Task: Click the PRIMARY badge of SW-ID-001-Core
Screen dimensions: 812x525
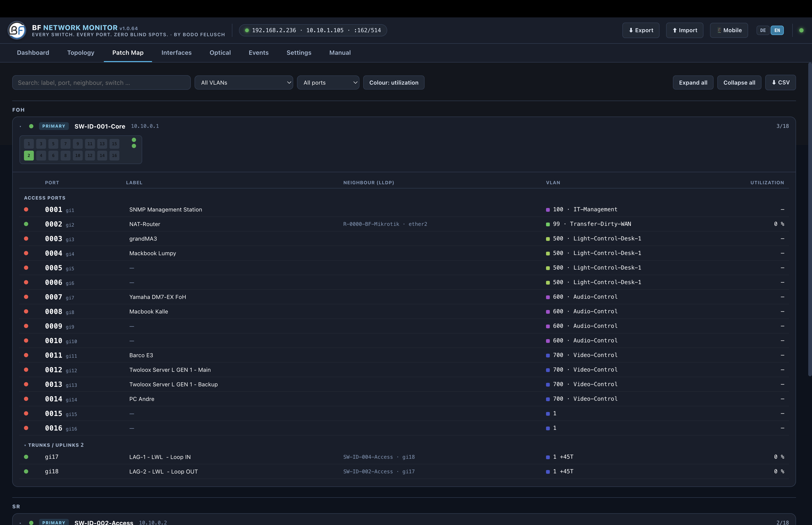Action: coord(54,126)
